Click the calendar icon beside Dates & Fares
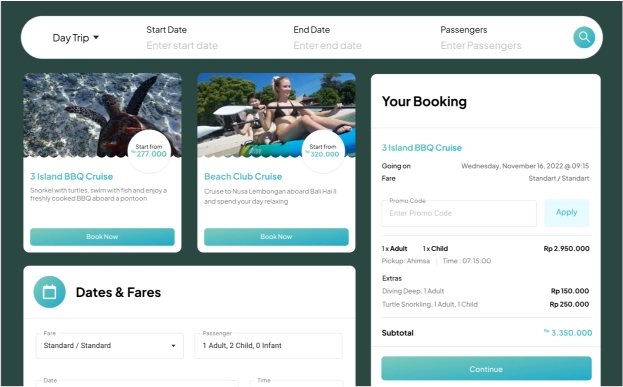This screenshot has height=387, width=623. click(x=49, y=292)
